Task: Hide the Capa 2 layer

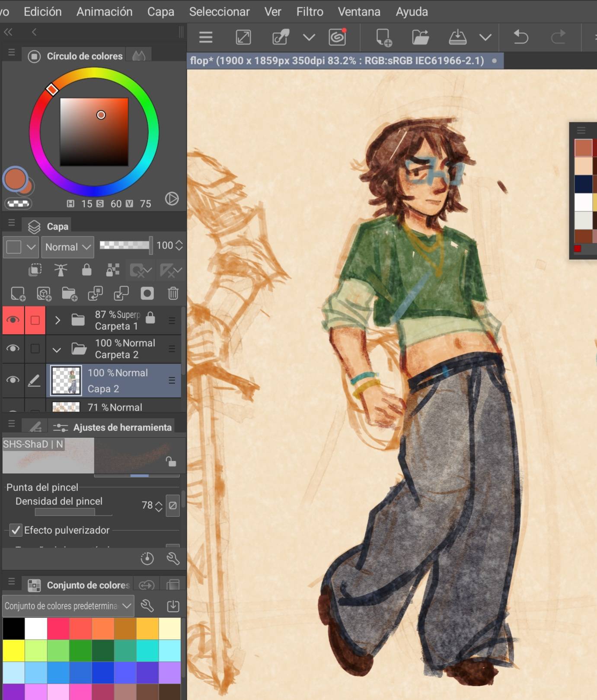Action: [x=13, y=380]
